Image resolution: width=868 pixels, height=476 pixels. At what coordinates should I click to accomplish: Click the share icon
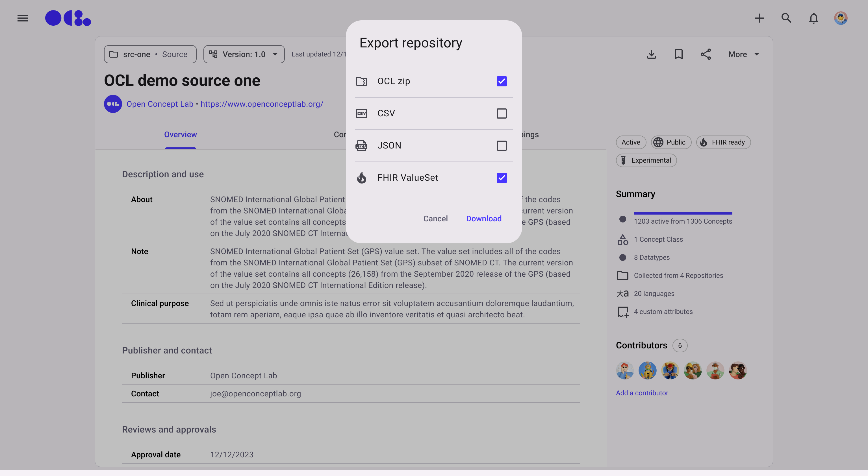706,54
